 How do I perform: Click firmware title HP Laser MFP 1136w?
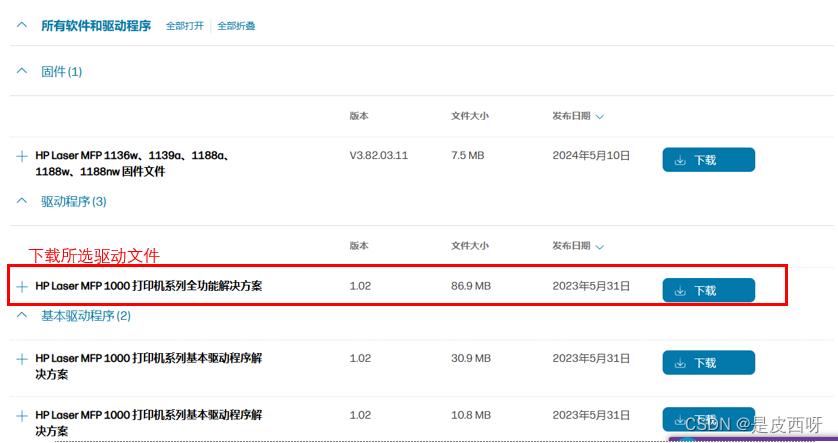[x=133, y=164]
